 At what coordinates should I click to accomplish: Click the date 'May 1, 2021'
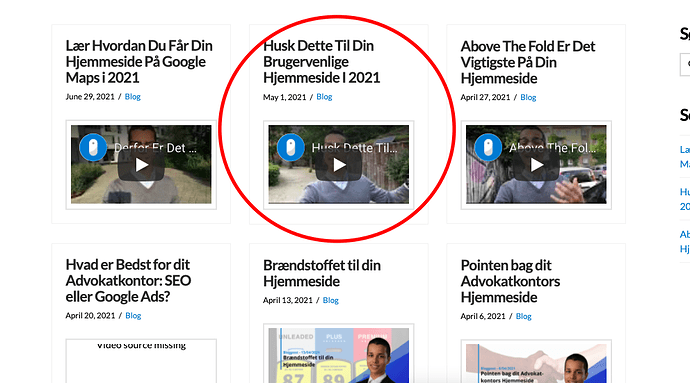click(285, 97)
